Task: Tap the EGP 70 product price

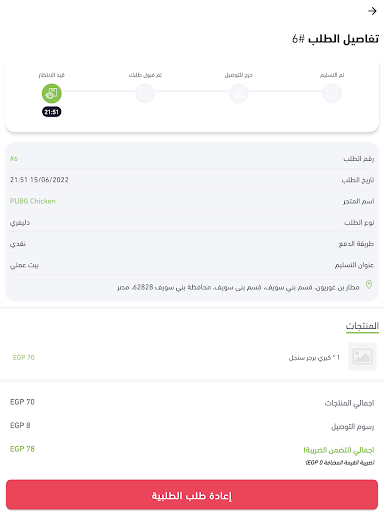Action: click(x=24, y=358)
